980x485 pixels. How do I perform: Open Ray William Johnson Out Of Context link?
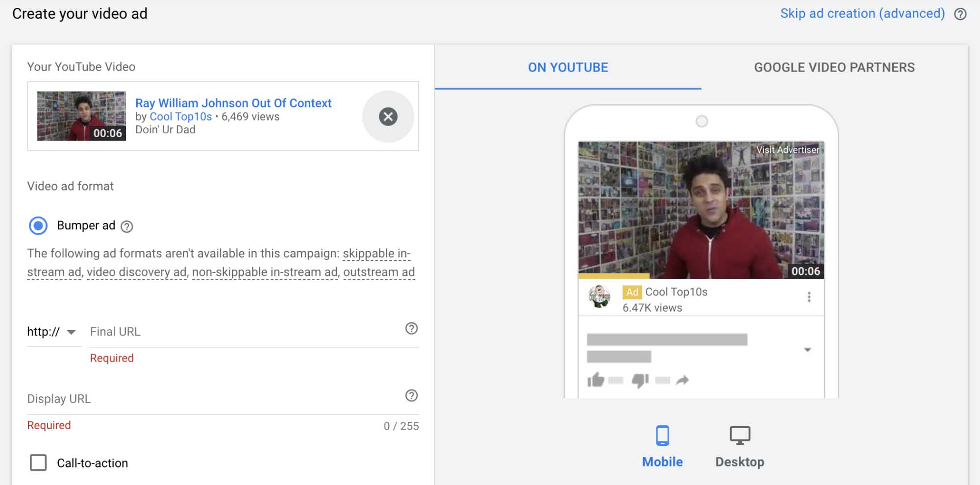tap(233, 103)
